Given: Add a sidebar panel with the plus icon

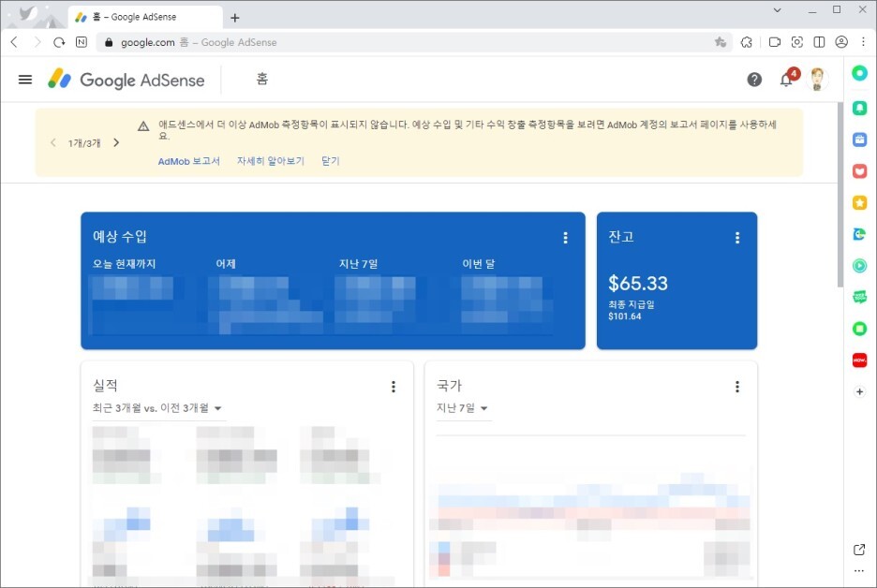Looking at the screenshot, I should [x=859, y=391].
